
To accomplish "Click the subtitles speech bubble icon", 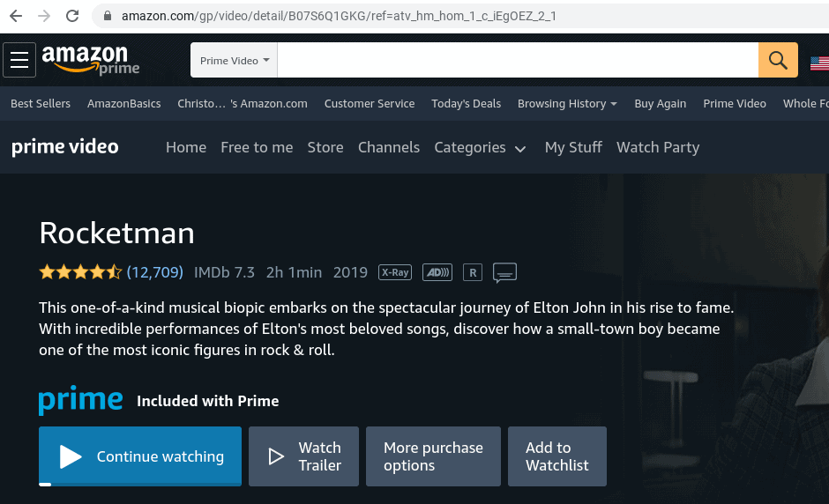I will (x=505, y=273).
